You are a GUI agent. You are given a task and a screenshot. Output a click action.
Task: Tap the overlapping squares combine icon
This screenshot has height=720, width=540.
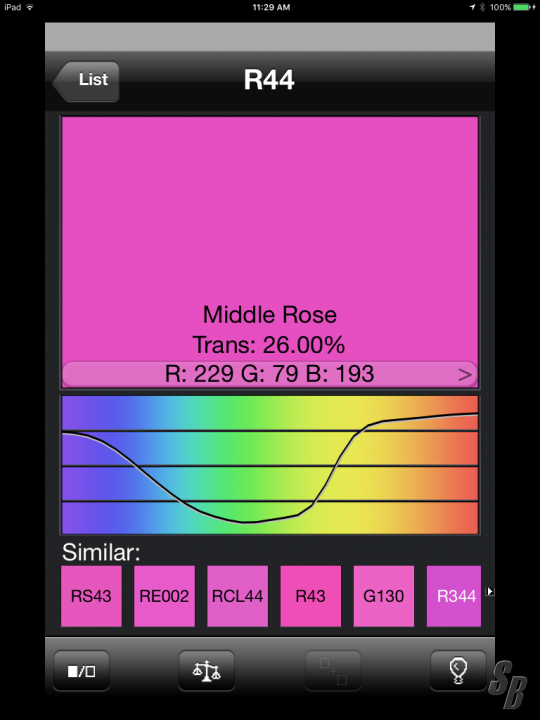[x=333, y=670]
